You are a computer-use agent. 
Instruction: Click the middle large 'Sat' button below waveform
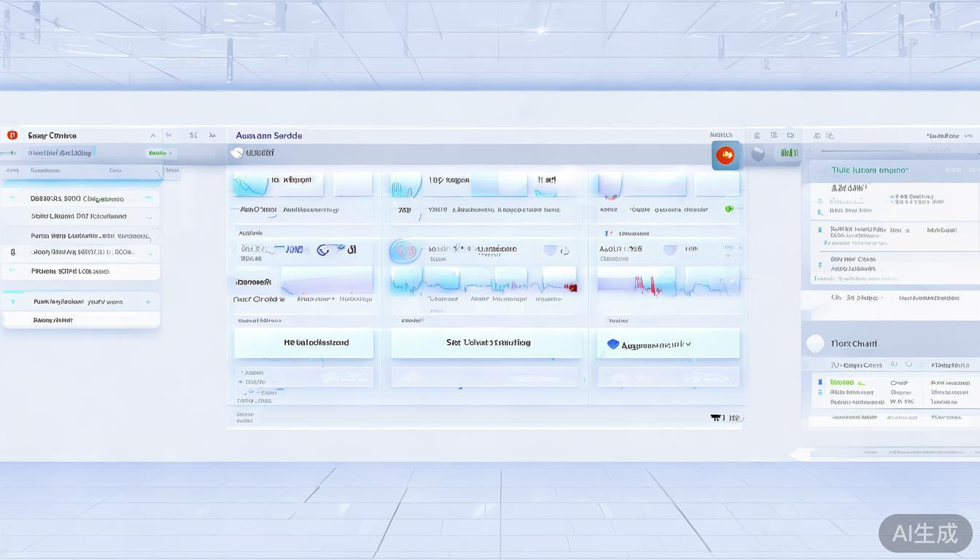pyautogui.click(x=486, y=343)
